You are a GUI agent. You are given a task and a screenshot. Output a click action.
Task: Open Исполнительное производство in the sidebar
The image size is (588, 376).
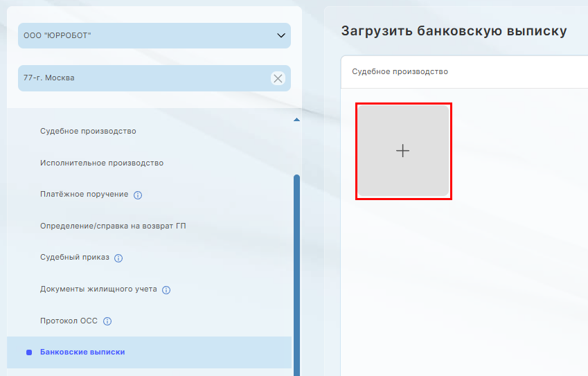point(102,163)
